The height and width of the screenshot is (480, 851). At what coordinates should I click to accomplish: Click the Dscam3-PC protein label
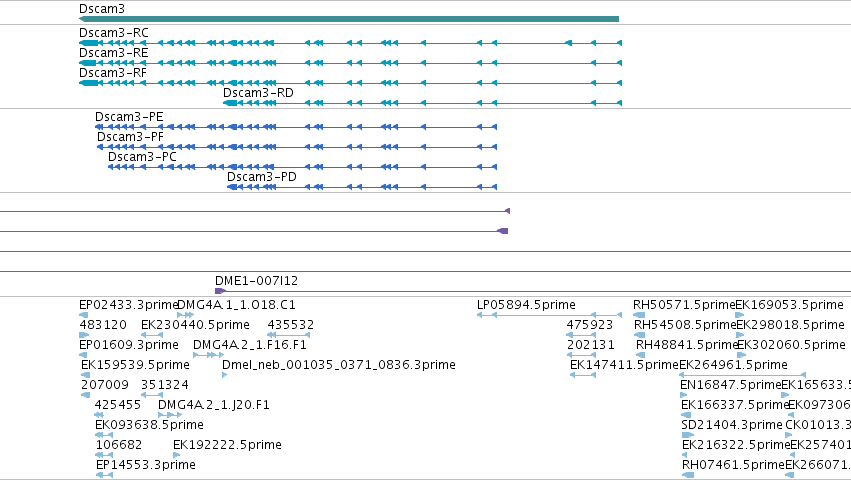[142, 157]
